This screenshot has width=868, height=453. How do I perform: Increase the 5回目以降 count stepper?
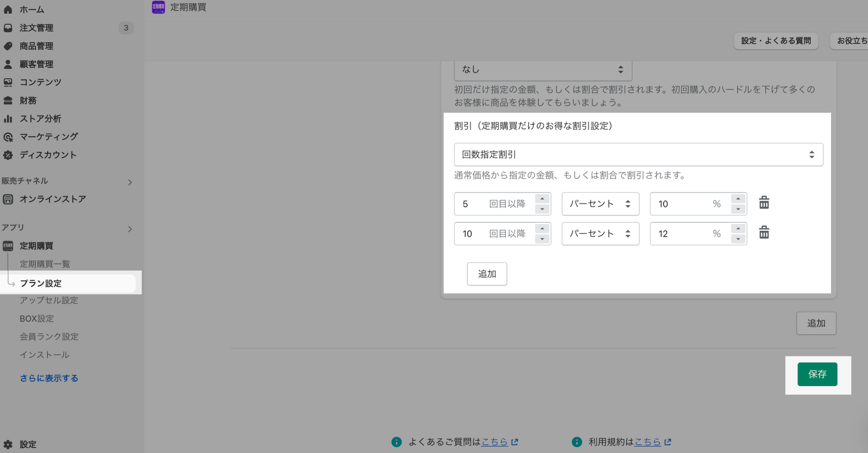point(542,199)
